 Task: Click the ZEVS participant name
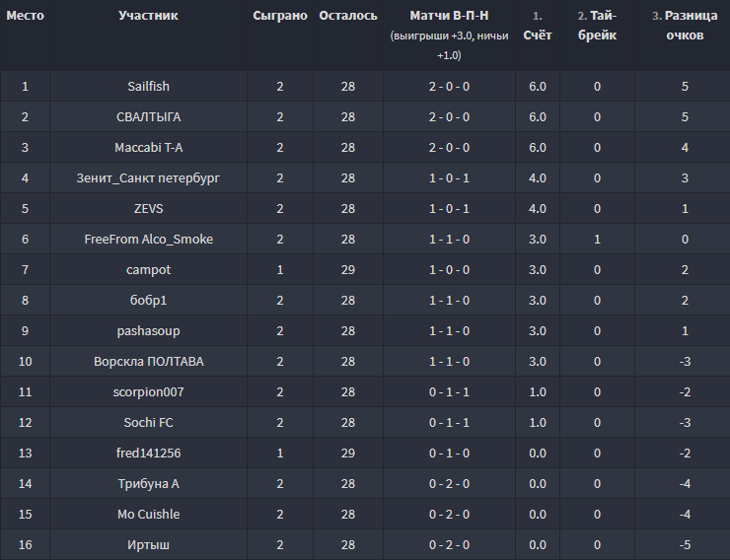[x=148, y=209]
